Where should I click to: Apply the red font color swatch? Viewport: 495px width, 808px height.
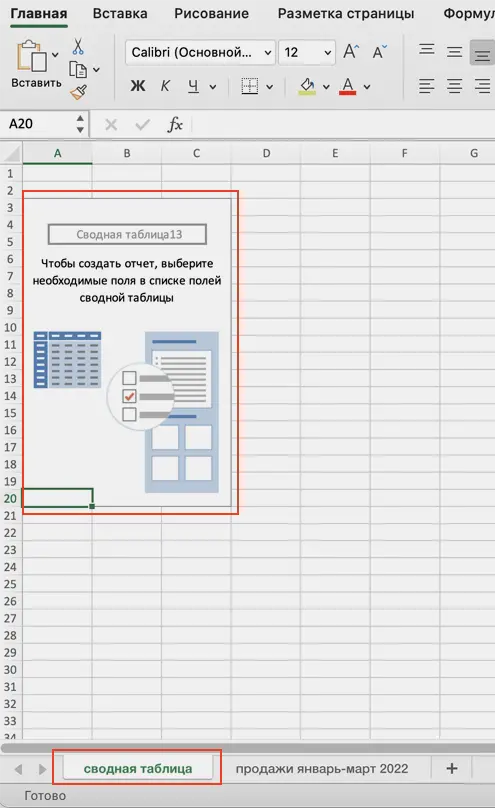click(x=348, y=86)
